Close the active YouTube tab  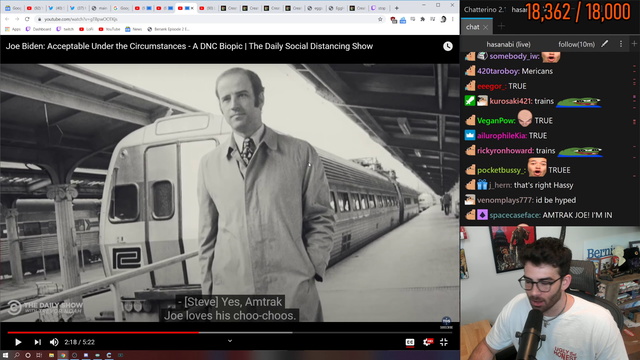(x=192, y=8)
